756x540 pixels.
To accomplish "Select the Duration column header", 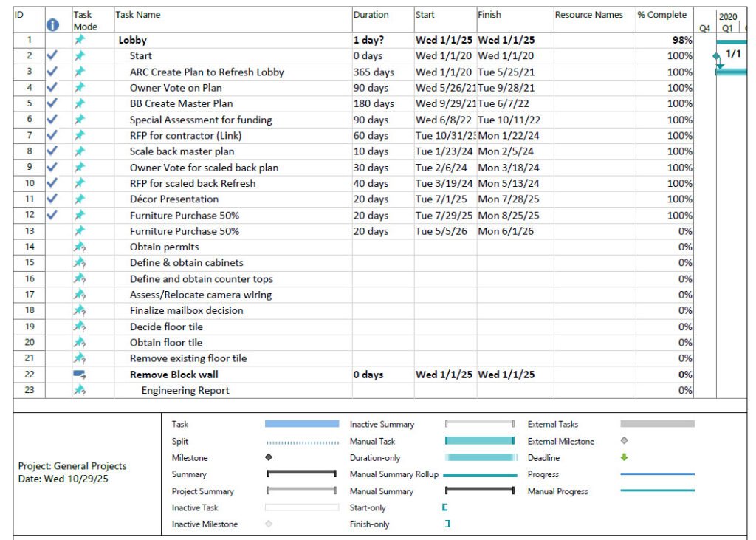I will [371, 15].
